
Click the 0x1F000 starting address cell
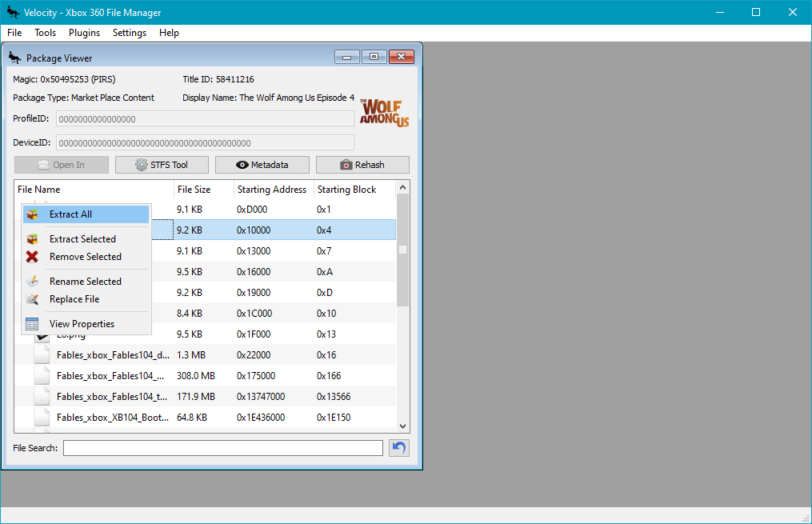[254, 334]
